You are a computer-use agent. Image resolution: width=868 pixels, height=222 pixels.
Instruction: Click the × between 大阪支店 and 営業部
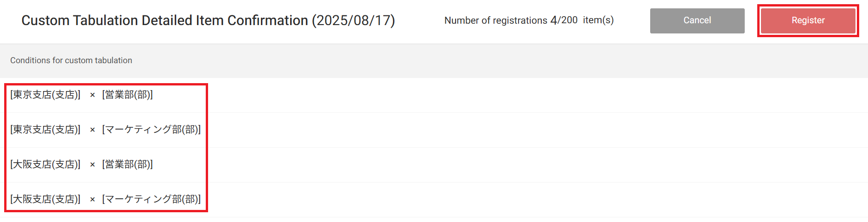tap(92, 165)
